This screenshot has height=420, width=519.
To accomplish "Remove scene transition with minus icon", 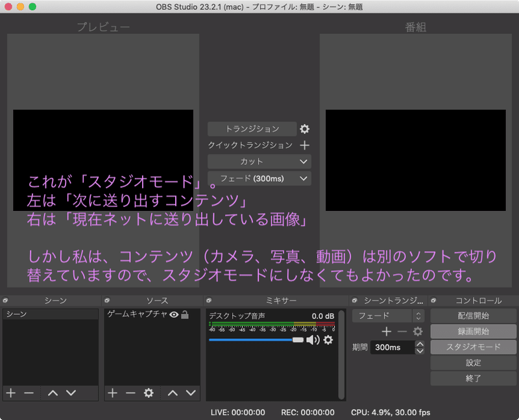I will [x=402, y=331].
